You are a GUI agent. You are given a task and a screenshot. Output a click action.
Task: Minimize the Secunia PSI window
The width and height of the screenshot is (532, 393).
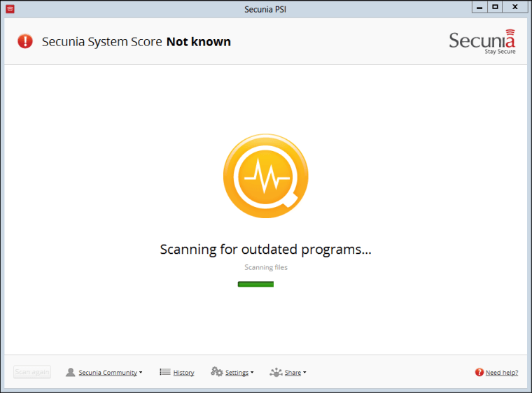coord(479,7)
